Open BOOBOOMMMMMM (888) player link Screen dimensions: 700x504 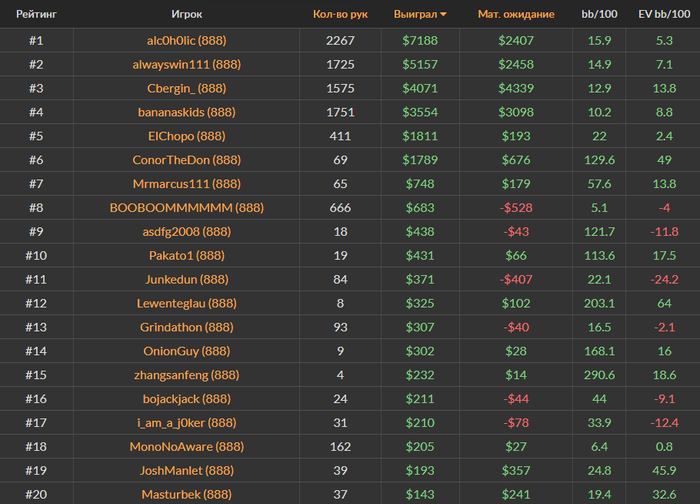pyautogui.click(x=186, y=208)
